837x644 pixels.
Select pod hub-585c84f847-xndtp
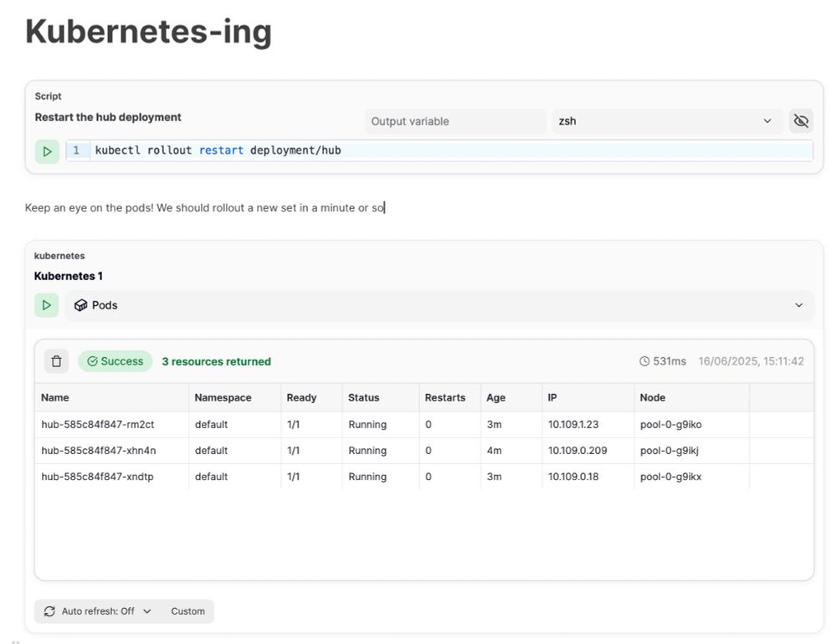(97, 477)
